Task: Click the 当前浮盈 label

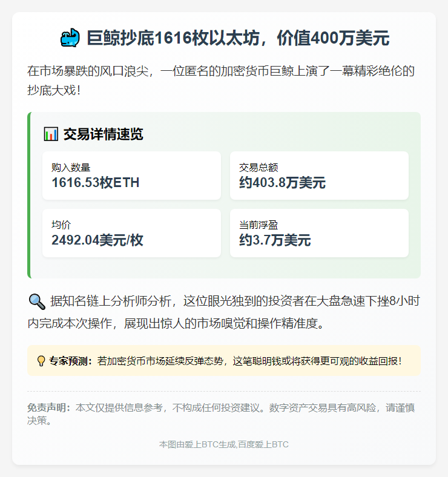Action: pyautogui.click(x=259, y=225)
